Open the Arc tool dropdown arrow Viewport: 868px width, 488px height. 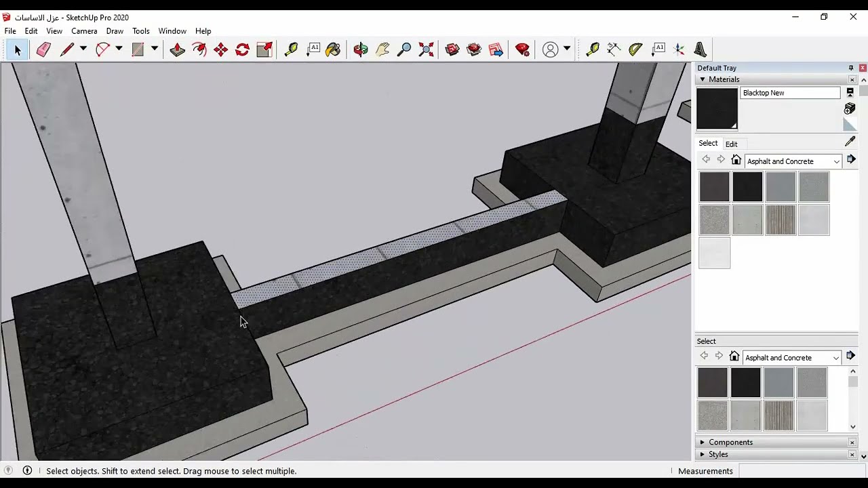pos(119,49)
